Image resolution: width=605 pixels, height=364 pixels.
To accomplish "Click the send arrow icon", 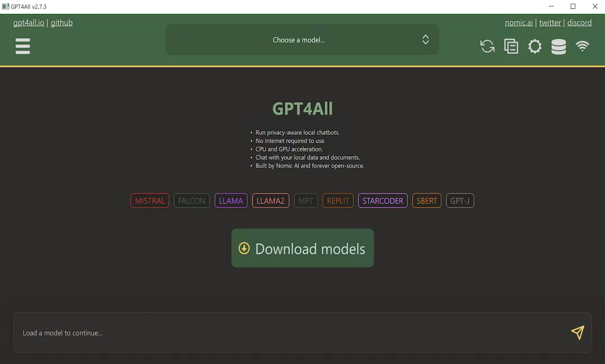I will (577, 333).
